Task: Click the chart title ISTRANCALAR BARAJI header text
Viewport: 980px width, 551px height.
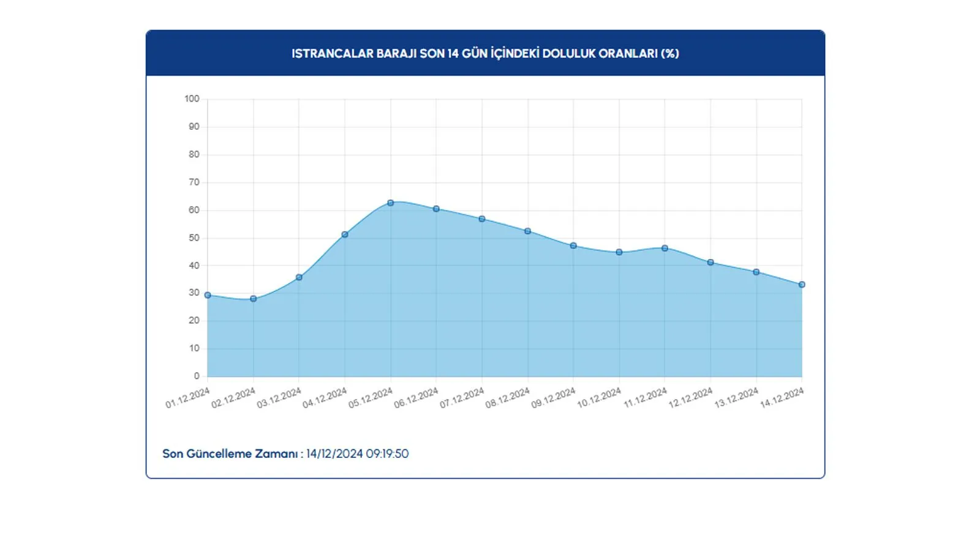Action: [x=485, y=53]
